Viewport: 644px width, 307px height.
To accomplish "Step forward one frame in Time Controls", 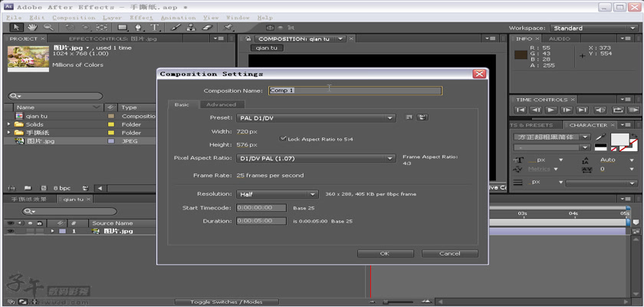I will click(567, 111).
